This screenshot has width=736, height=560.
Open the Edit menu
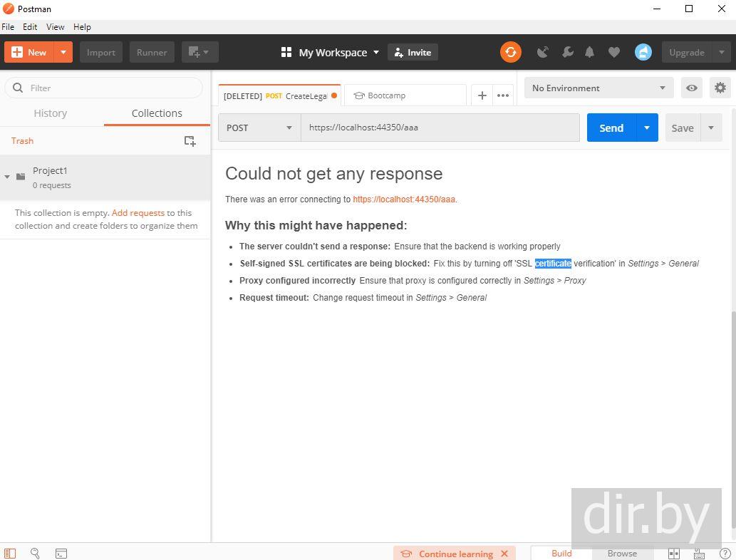[30, 26]
